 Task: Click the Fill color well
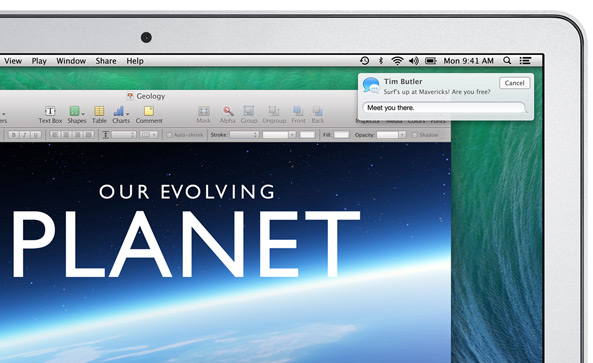tap(341, 135)
